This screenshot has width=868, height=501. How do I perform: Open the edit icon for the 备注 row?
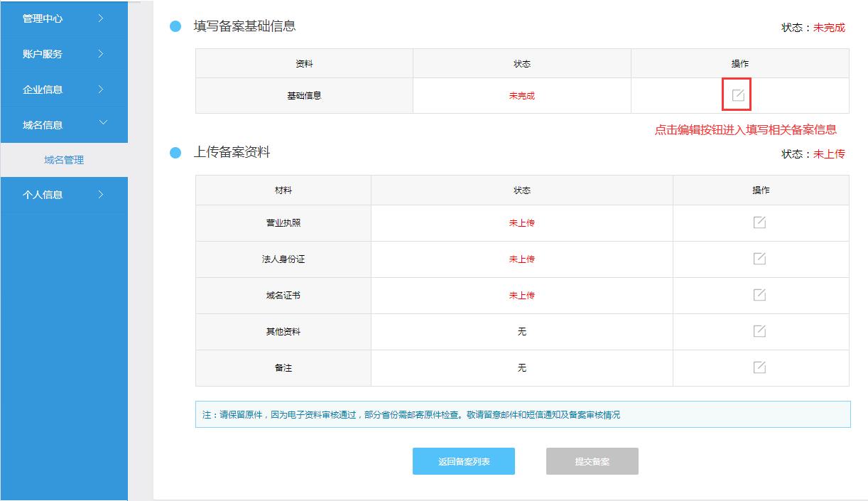761,367
